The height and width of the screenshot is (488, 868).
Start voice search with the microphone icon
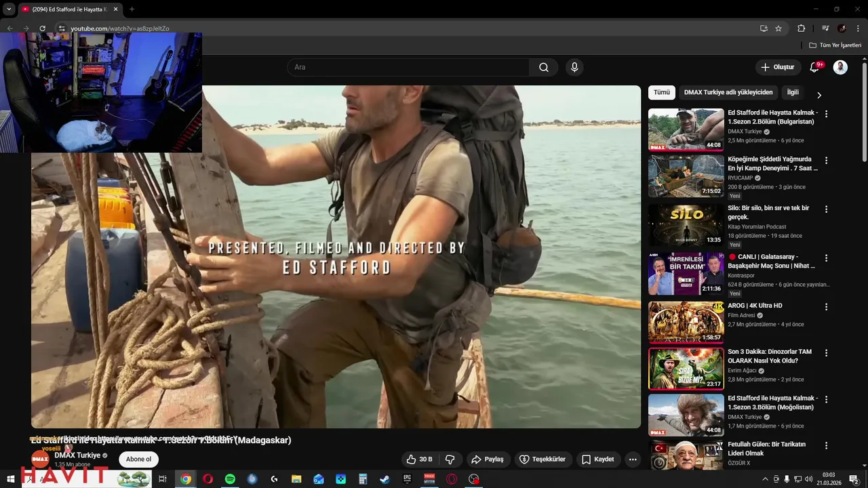tap(574, 67)
